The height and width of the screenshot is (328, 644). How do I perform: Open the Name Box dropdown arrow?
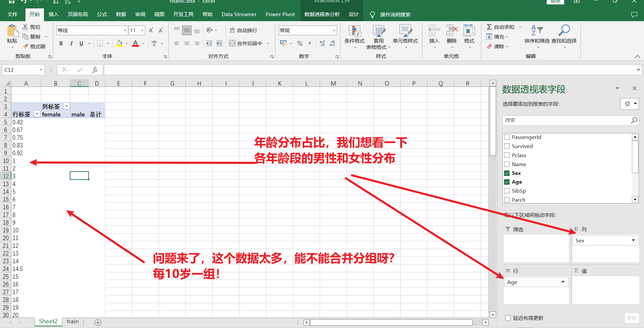click(41, 70)
